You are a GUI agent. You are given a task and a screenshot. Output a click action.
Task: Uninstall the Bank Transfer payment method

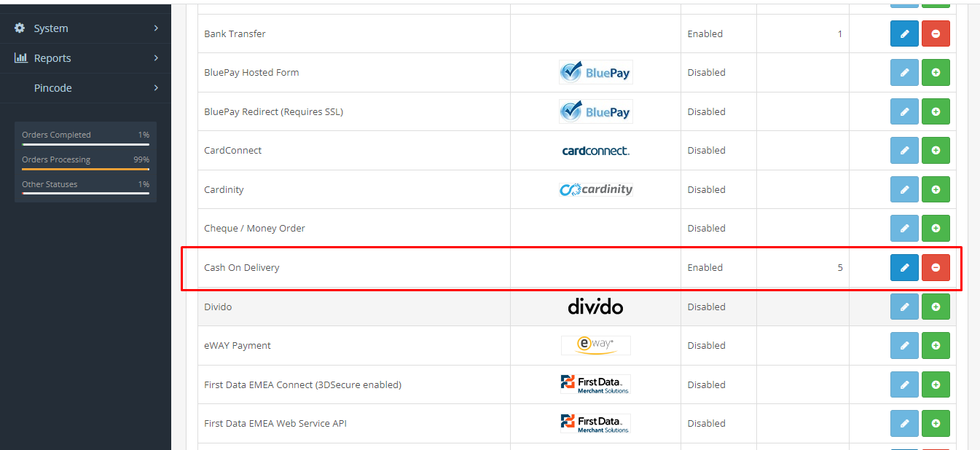pyautogui.click(x=936, y=33)
